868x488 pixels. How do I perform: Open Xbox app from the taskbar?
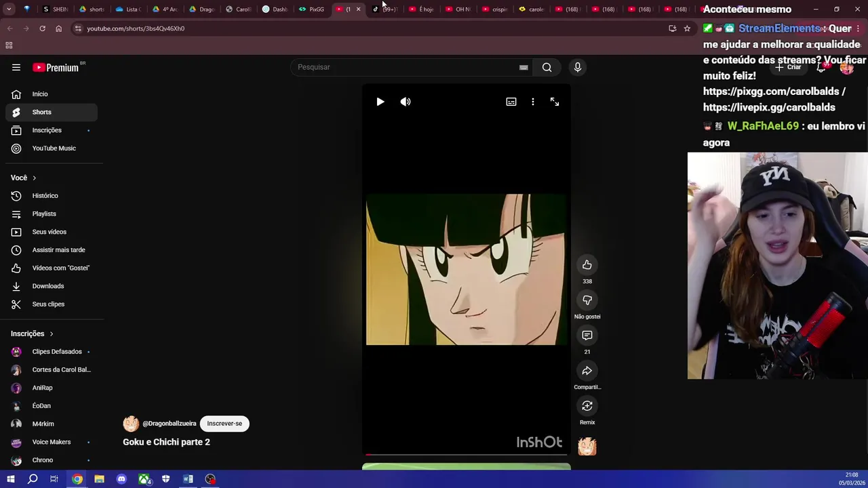point(144,479)
